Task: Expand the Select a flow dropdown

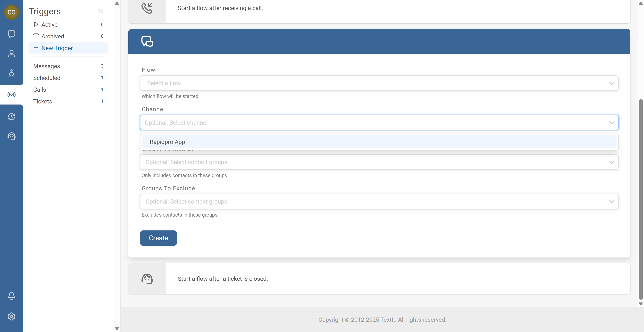Action: [x=379, y=83]
